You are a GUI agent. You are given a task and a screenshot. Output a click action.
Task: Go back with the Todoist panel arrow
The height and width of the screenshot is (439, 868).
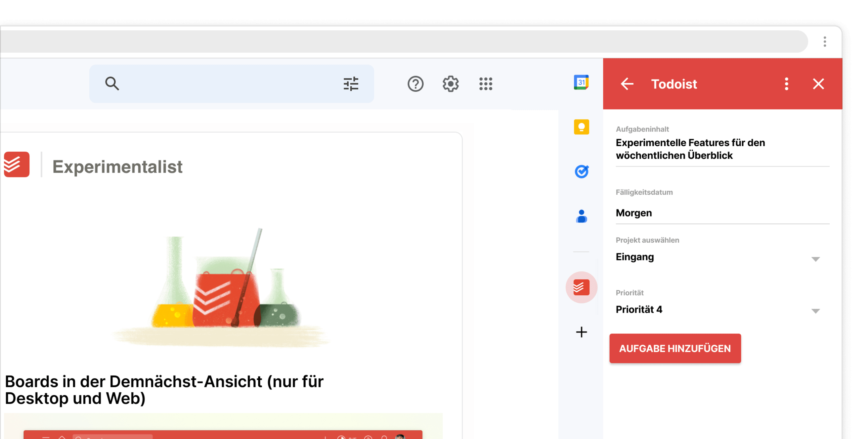[x=627, y=84]
